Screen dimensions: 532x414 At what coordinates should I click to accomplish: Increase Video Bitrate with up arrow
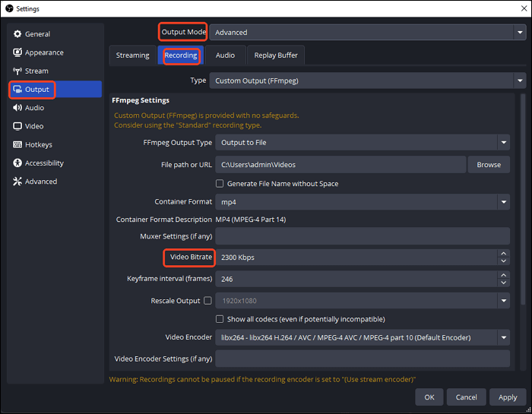[x=503, y=254]
